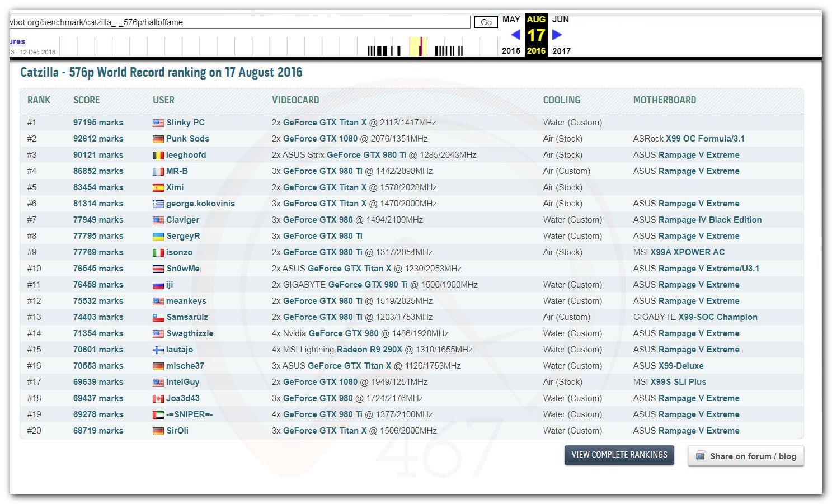
Task: Click the blue previous capture arrow
Action: click(x=516, y=35)
